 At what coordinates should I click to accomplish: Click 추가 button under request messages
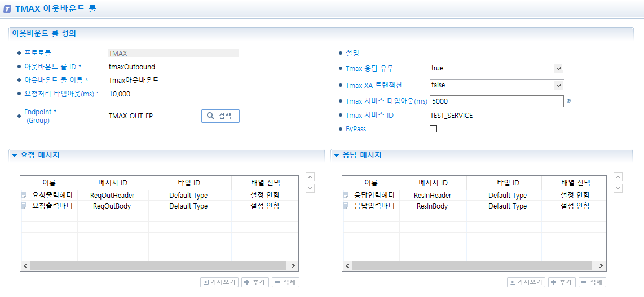(x=255, y=282)
